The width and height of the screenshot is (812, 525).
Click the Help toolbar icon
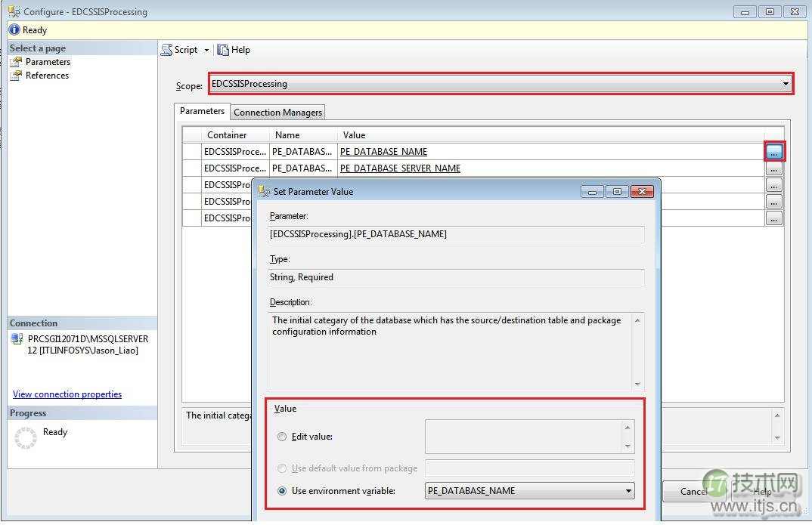[224, 50]
